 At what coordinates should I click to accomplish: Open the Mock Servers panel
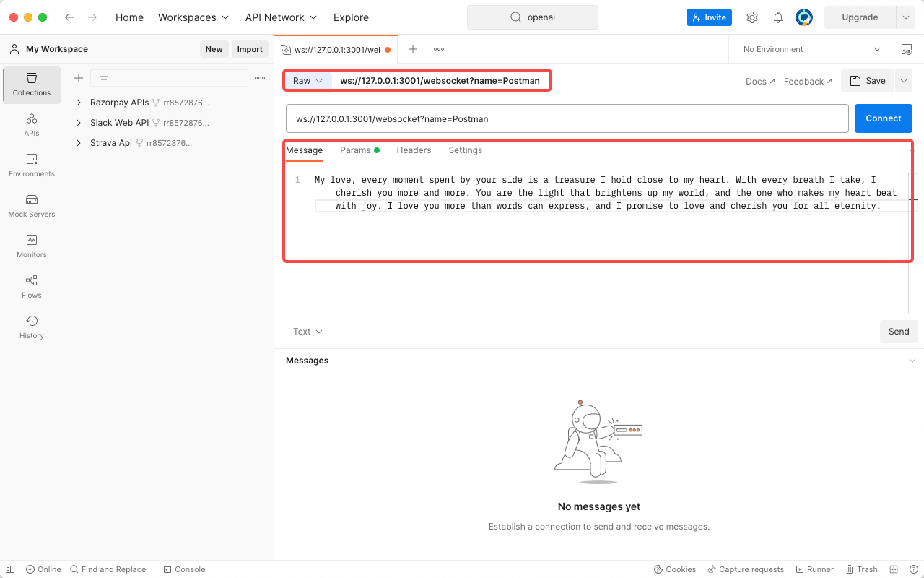(x=32, y=206)
